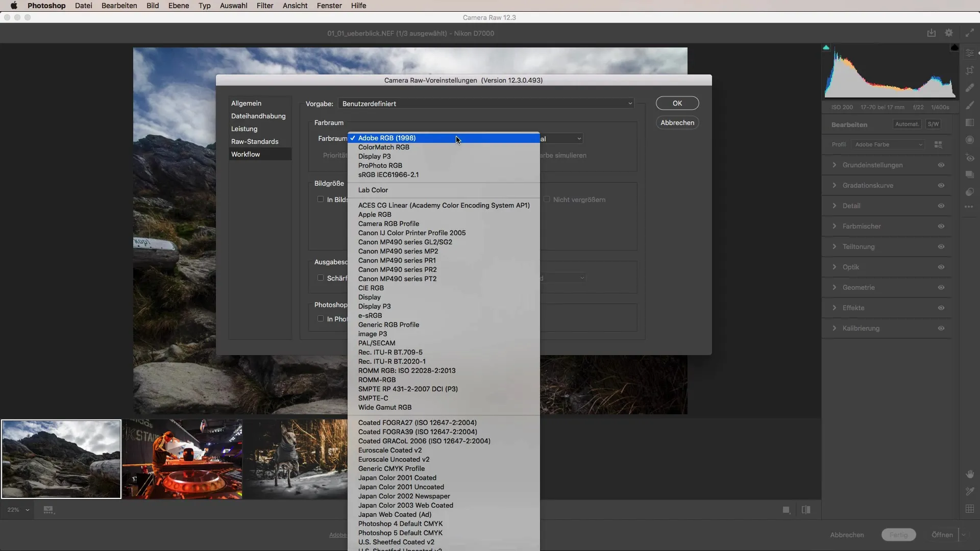This screenshot has height=551, width=980.
Task: Open the Profil Adobe Farbe dropdown
Action: pyautogui.click(x=888, y=145)
